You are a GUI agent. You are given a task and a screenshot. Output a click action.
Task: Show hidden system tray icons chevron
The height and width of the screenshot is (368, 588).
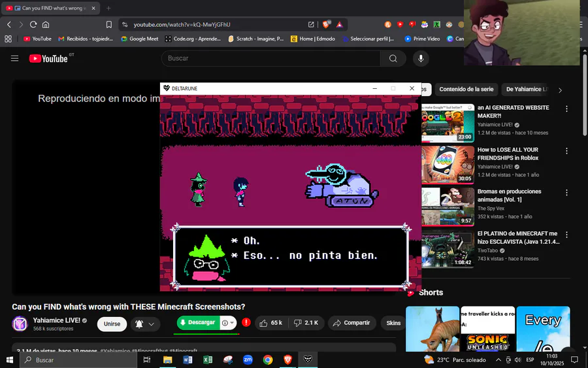[x=498, y=360]
